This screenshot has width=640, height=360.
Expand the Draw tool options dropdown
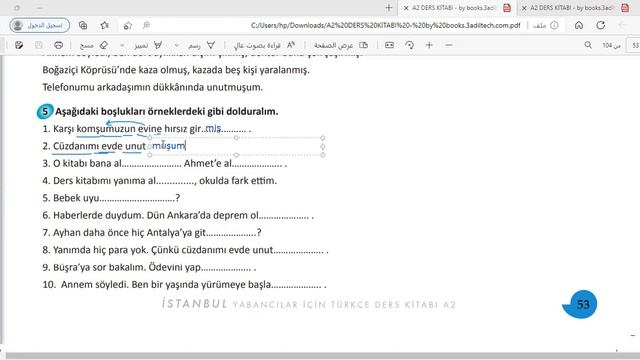coord(176,45)
